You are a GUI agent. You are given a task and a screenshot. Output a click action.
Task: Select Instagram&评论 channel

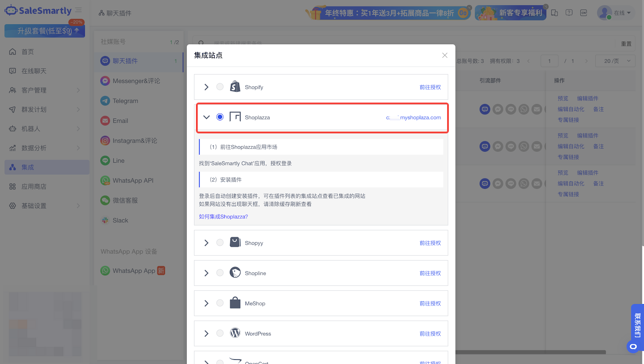(x=138, y=141)
